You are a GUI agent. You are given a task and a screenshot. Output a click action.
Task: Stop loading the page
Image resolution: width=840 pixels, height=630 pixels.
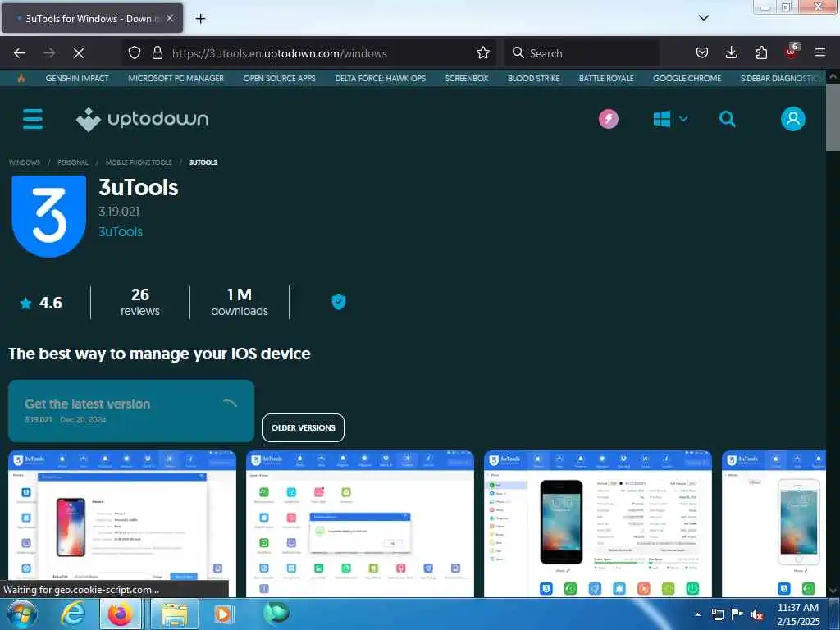78,53
